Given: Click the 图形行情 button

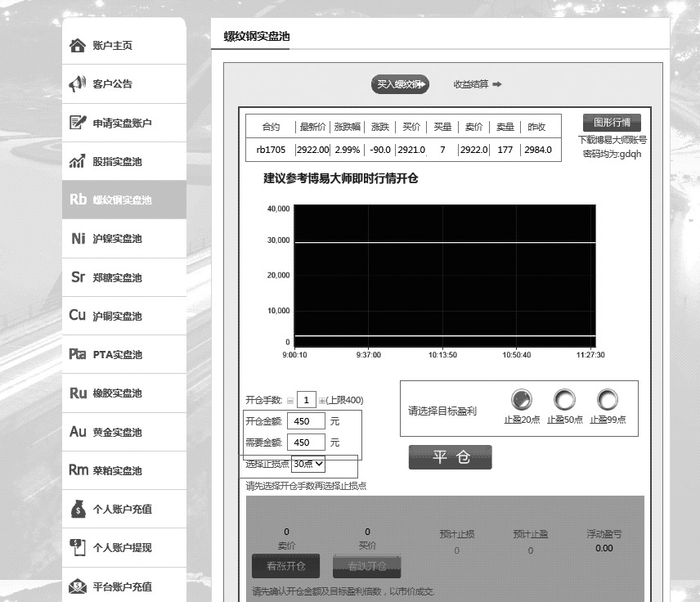Looking at the screenshot, I should tap(612, 123).
